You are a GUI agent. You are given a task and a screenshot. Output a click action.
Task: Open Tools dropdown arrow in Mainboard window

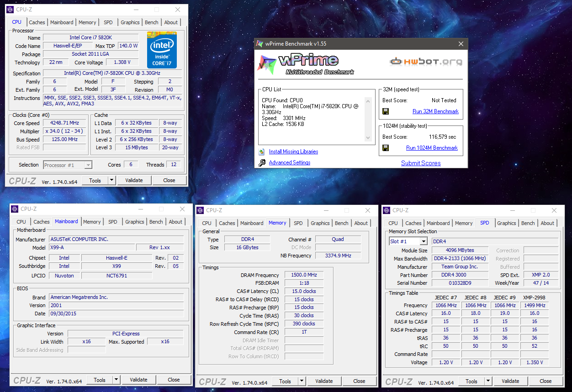point(116,380)
